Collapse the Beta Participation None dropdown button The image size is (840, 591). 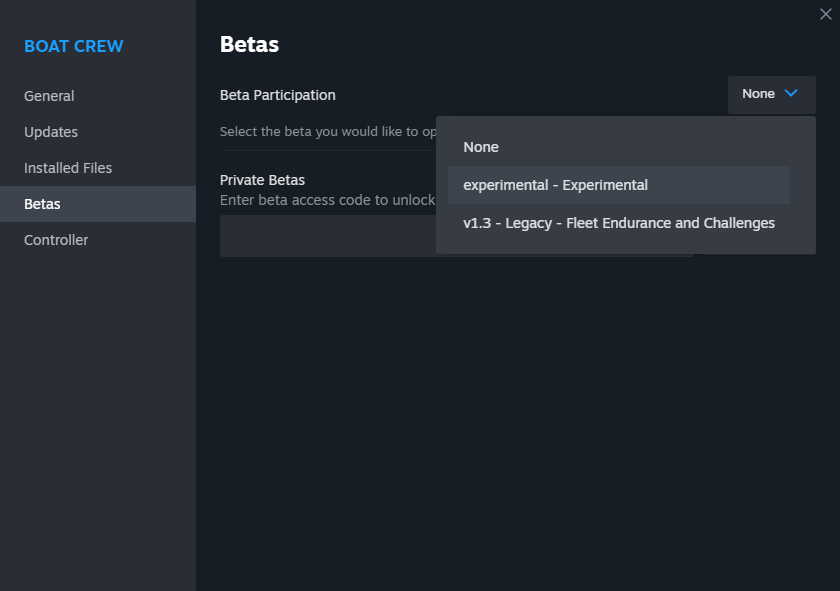(x=771, y=94)
